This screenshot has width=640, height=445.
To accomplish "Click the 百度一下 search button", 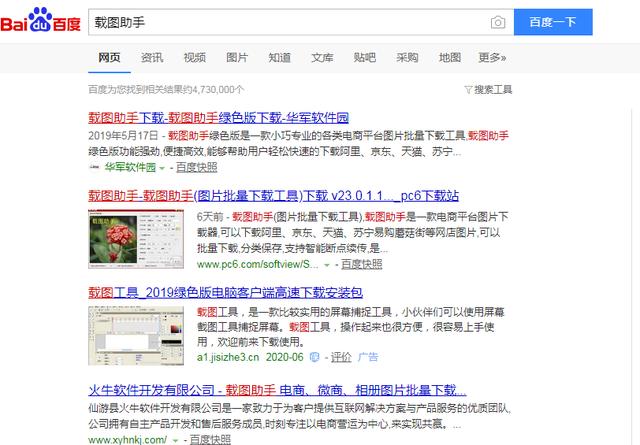I will click(553, 22).
